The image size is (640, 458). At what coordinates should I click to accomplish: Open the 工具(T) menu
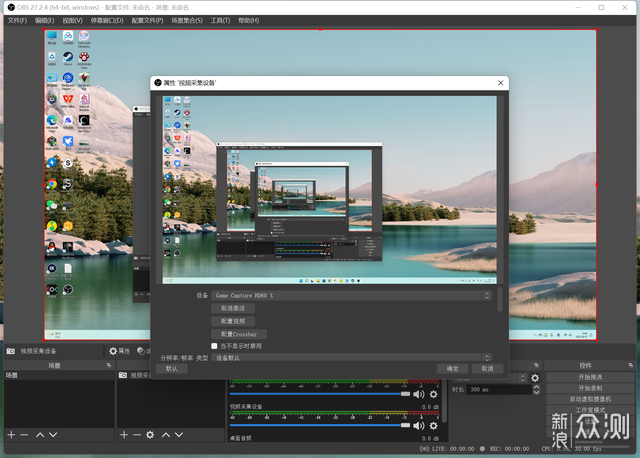click(x=220, y=20)
